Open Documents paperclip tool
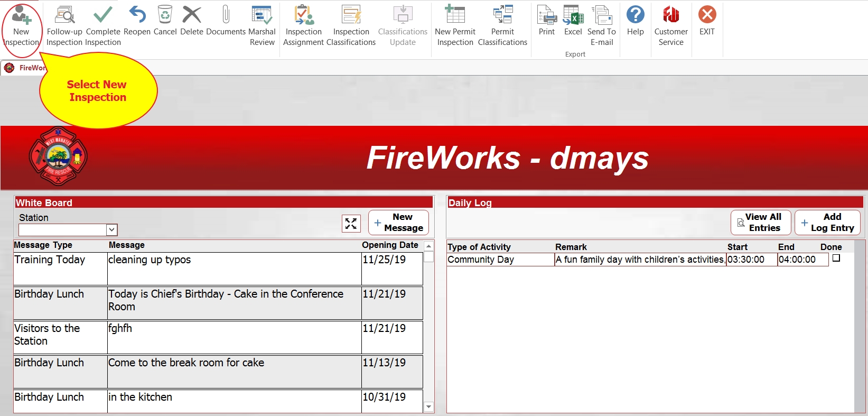 click(226, 21)
